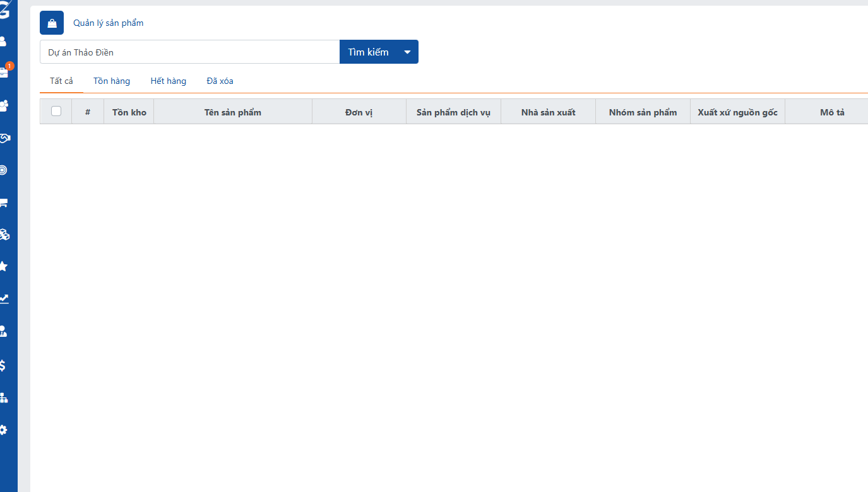The height and width of the screenshot is (492, 868).
Task: Open the organization chart sidebar icon
Action: 4,397
